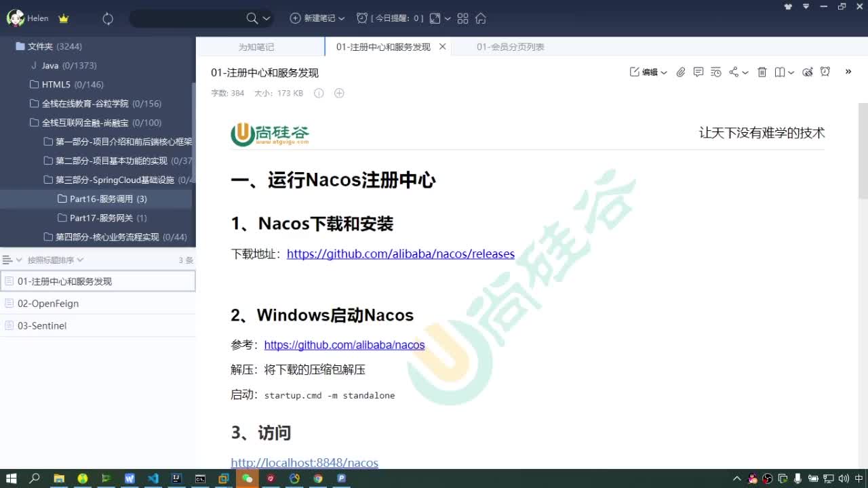
Task: Click the home icon in top toolbar
Action: [481, 18]
